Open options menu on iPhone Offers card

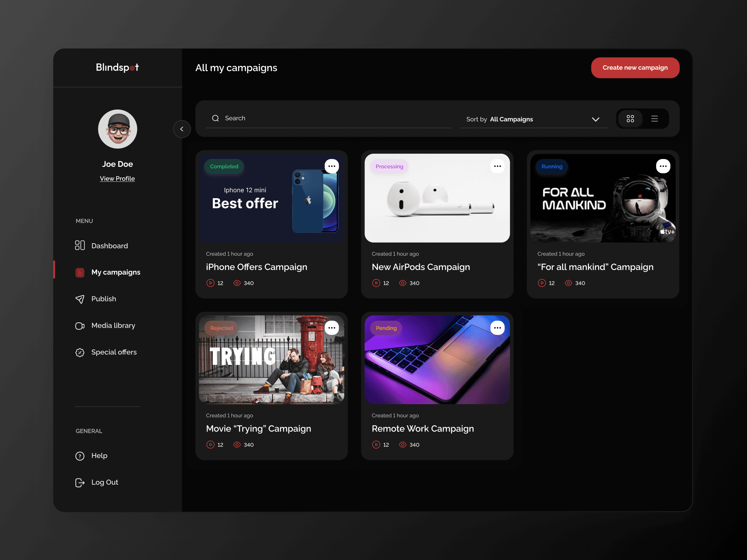tap(331, 166)
